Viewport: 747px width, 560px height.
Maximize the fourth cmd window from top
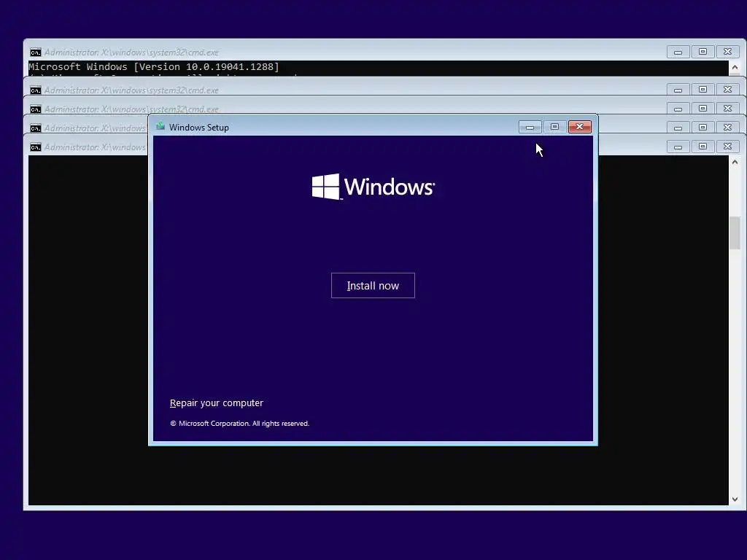point(703,128)
